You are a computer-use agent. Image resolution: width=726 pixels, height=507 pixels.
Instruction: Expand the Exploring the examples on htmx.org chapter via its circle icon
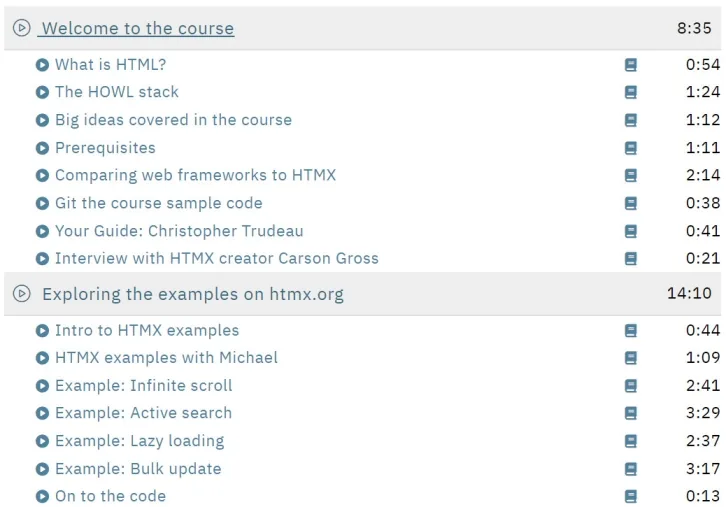21,294
